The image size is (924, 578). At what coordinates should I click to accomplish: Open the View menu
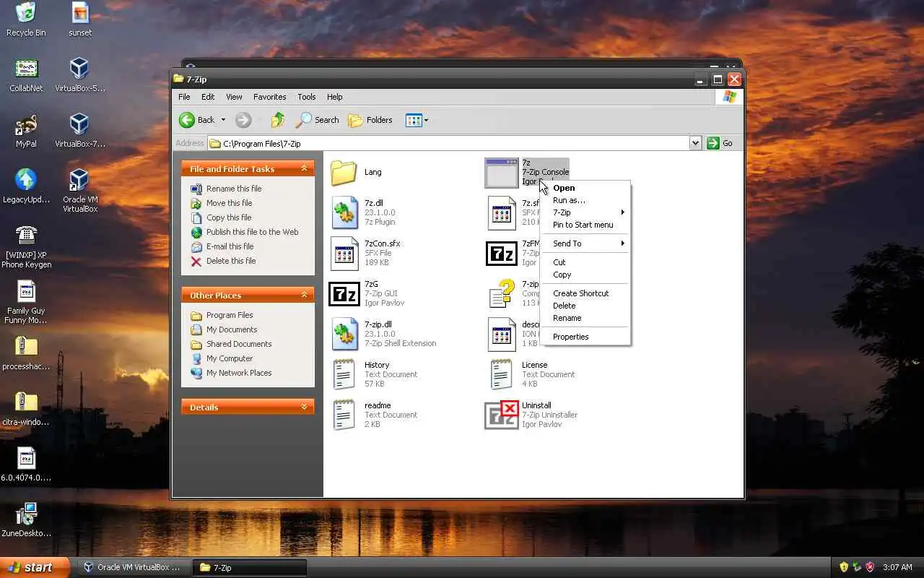coord(234,97)
